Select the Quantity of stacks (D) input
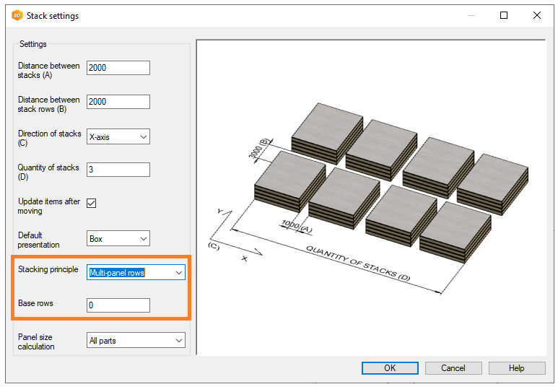 click(118, 170)
